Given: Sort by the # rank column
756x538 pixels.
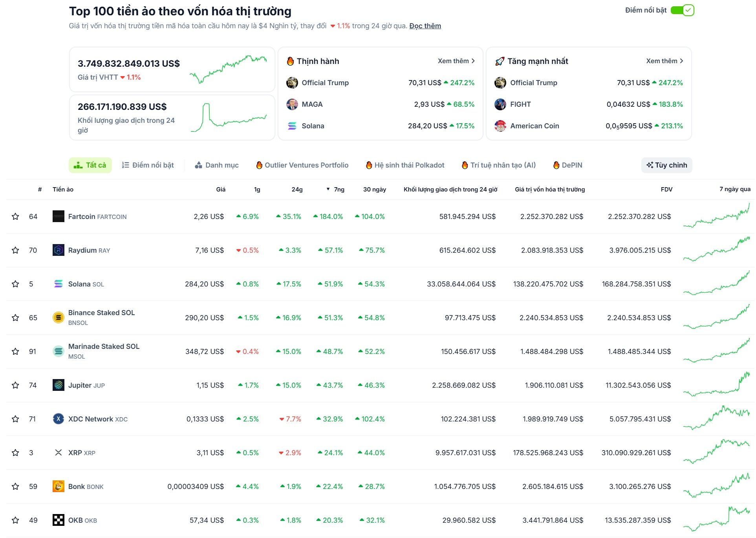Looking at the screenshot, I should (x=40, y=189).
